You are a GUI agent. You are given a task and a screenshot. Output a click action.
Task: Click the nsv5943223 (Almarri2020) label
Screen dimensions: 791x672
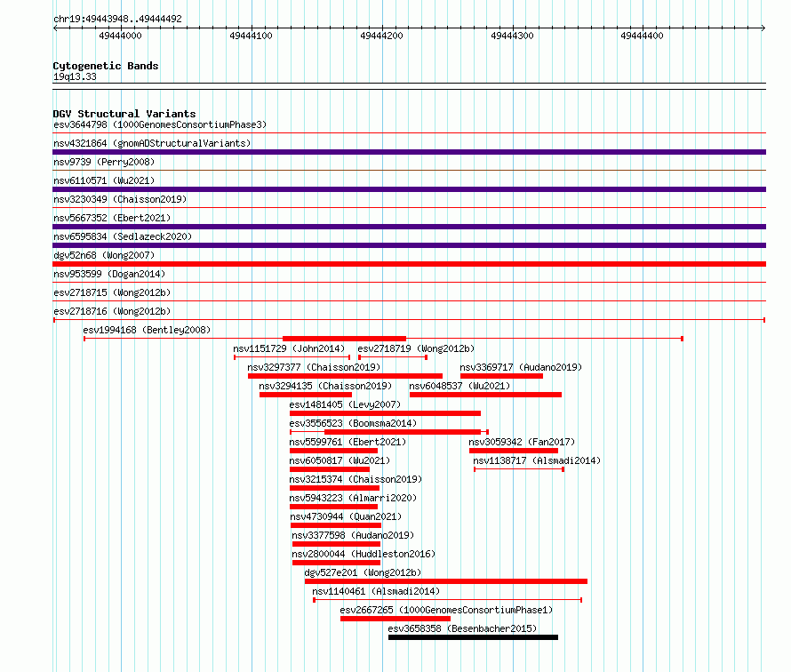[x=353, y=498]
